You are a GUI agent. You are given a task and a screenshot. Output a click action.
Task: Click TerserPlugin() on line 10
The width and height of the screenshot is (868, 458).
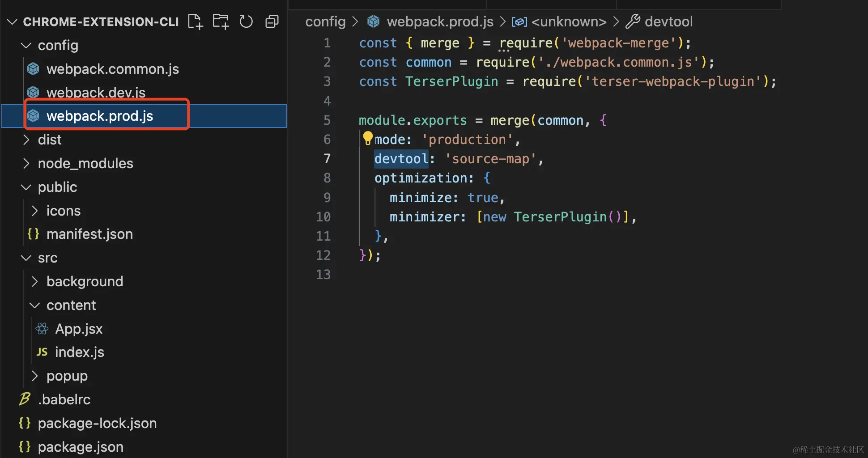(x=568, y=217)
